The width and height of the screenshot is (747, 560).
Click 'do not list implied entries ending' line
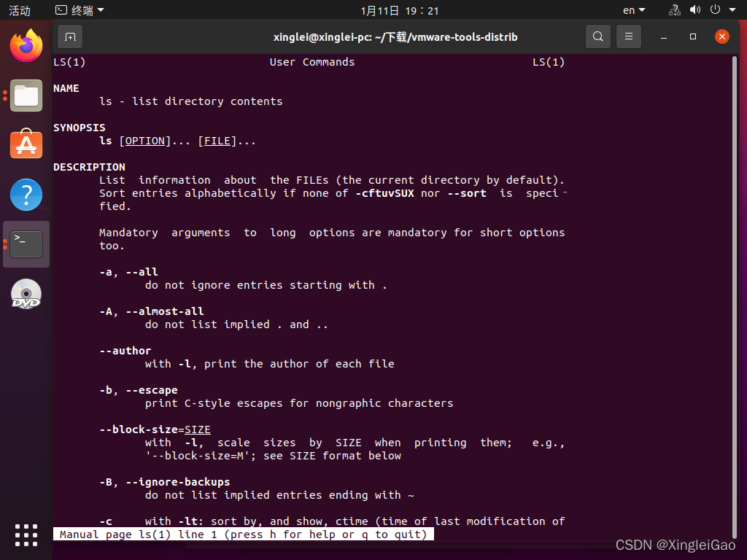[x=279, y=495]
